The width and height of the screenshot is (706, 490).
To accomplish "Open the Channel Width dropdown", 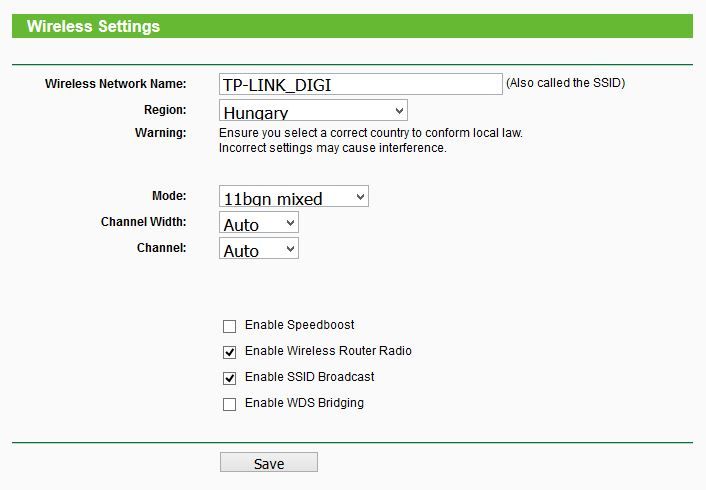I will tap(259, 222).
